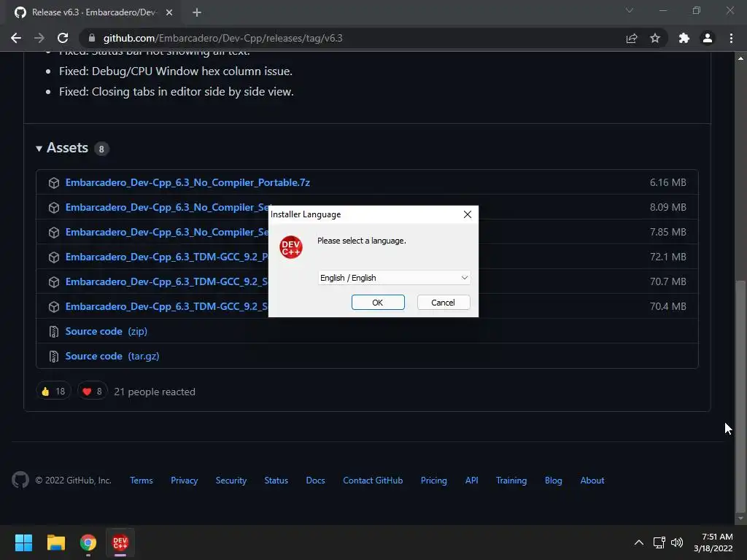Click scrollbar up arrow
Viewport: 747px width, 560px height.
[740, 58]
